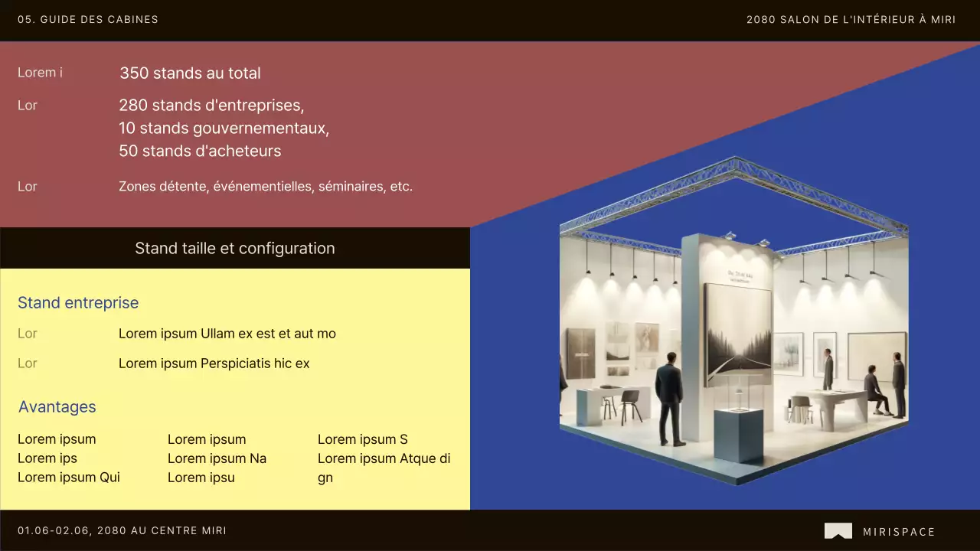Image resolution: width=980 pixels, height=551 pixels.
Task: Click the slide title '05. GUIDE DES CABINES'
Action: click(x=88, y=19)
